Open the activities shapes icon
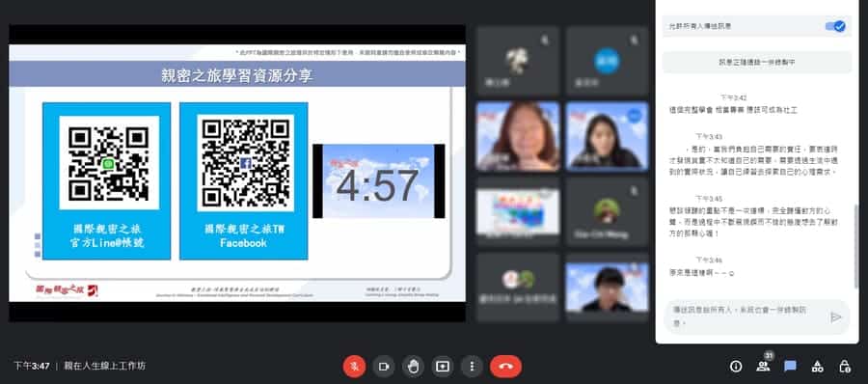868x384 pixels. 818,367
